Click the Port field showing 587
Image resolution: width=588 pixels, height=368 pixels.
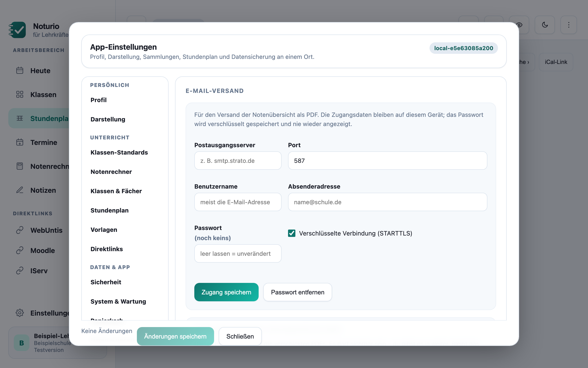pyautogui.click(x=387, y=161)
